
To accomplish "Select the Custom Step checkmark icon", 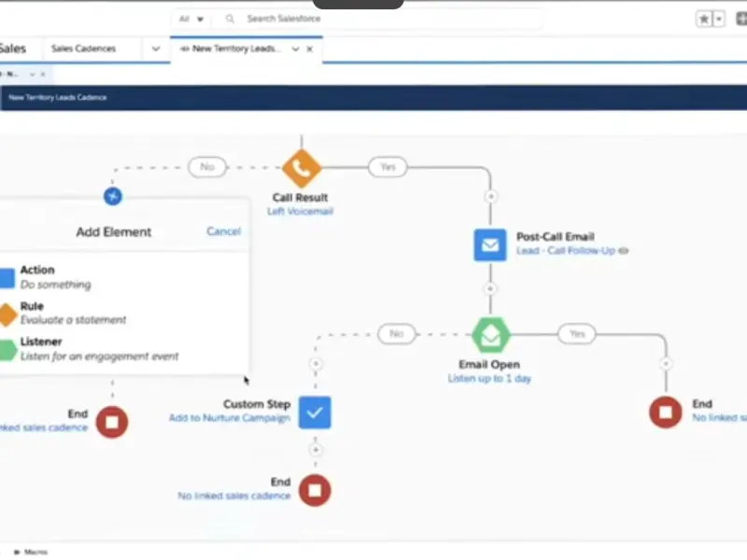I will (316, 412).
